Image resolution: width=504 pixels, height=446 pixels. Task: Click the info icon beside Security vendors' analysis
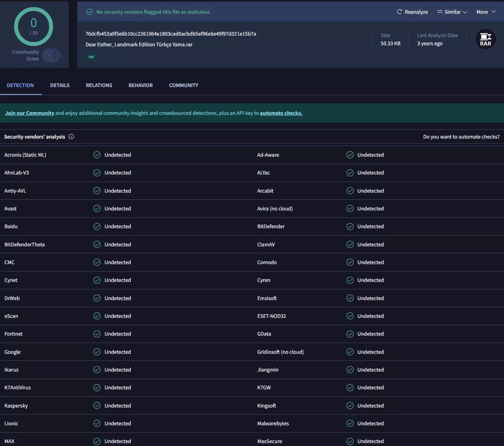[71, 137]
